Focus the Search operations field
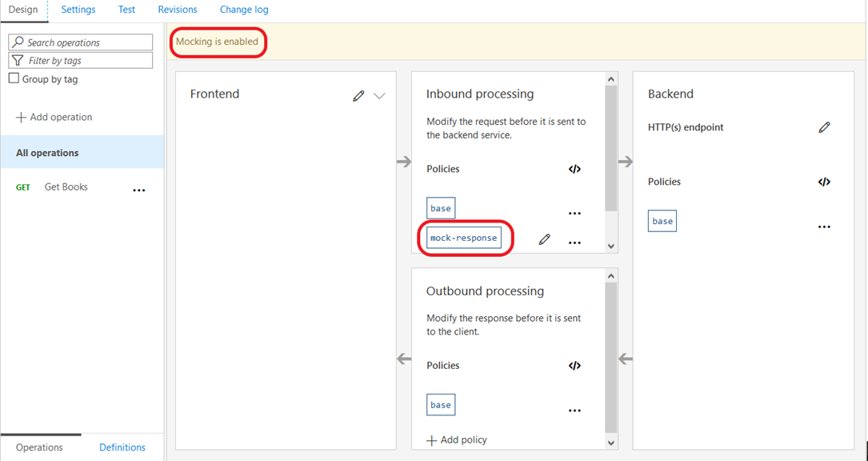Viewport: 868px width, 461px height. tap(81, 42)
